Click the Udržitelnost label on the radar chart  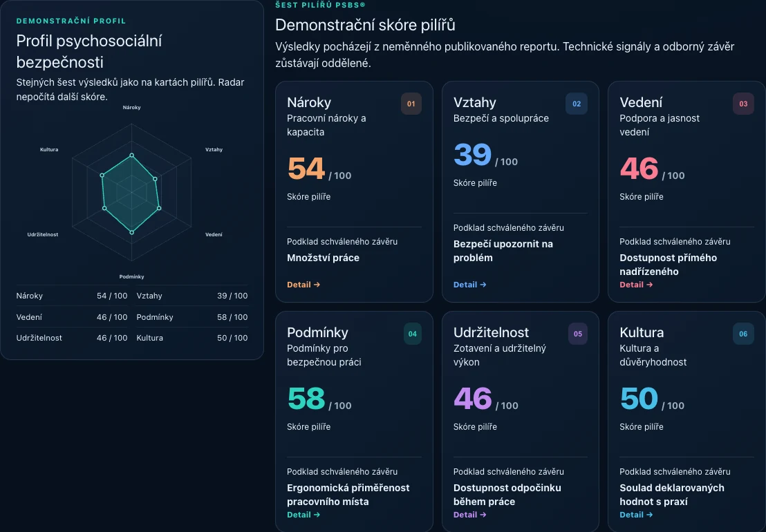pos(42,235)
